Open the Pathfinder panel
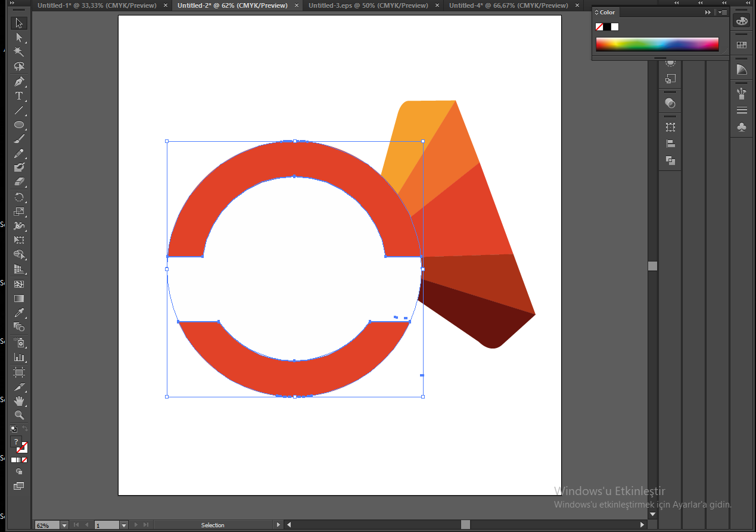Screen dimensions: 756x532 670,160
